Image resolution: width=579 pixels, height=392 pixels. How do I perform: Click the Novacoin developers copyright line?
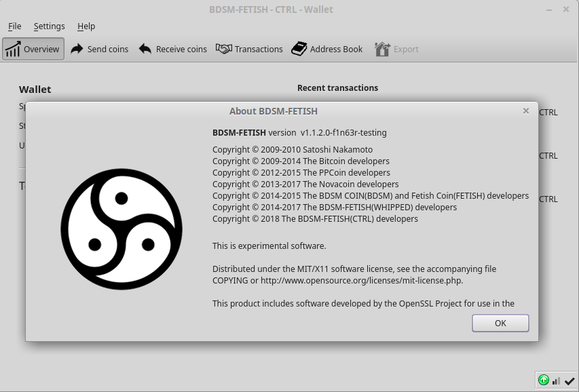tap(305, 184)
